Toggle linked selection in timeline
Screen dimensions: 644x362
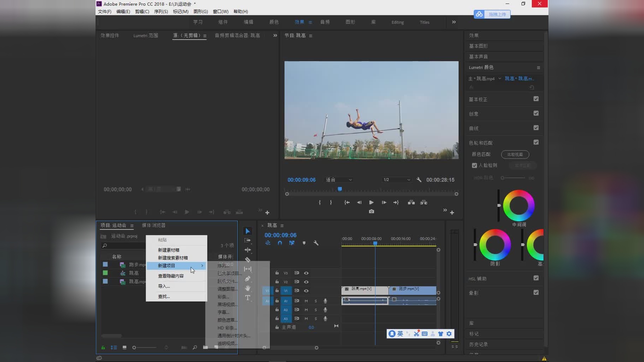292,243
